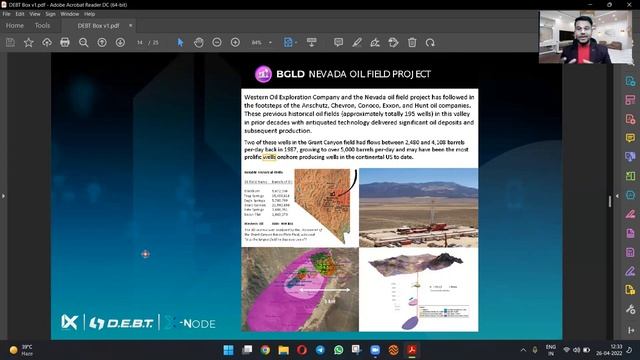Zoom in with the plus circle

(x=236, y=42)
